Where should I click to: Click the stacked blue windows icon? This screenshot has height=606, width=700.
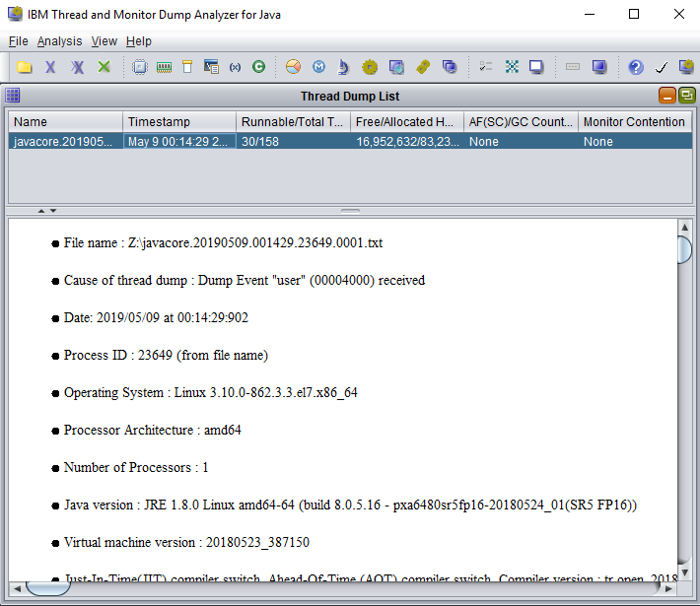[x=450, y=67]
